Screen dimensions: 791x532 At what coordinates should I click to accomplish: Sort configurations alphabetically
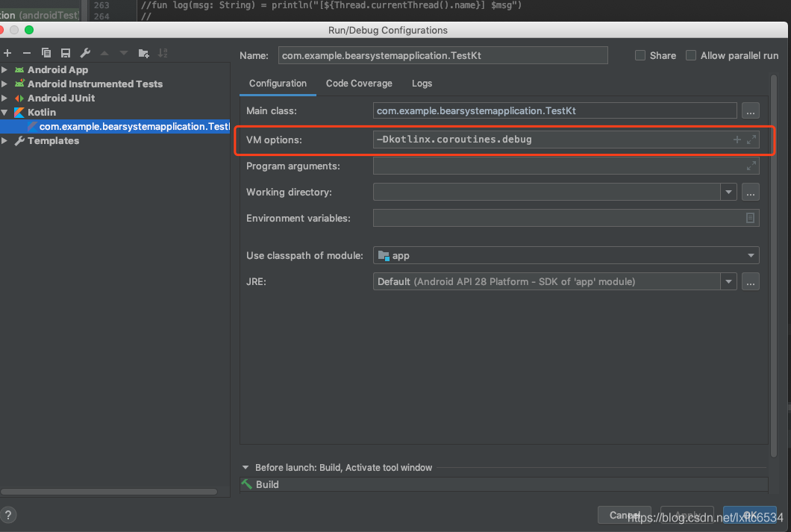point(163,53)
